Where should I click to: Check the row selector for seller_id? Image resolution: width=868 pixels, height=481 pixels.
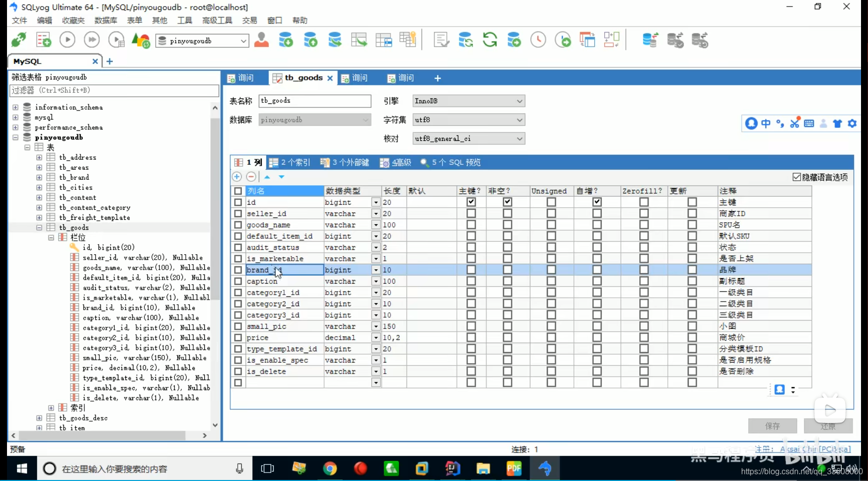(x=238, y=214)
